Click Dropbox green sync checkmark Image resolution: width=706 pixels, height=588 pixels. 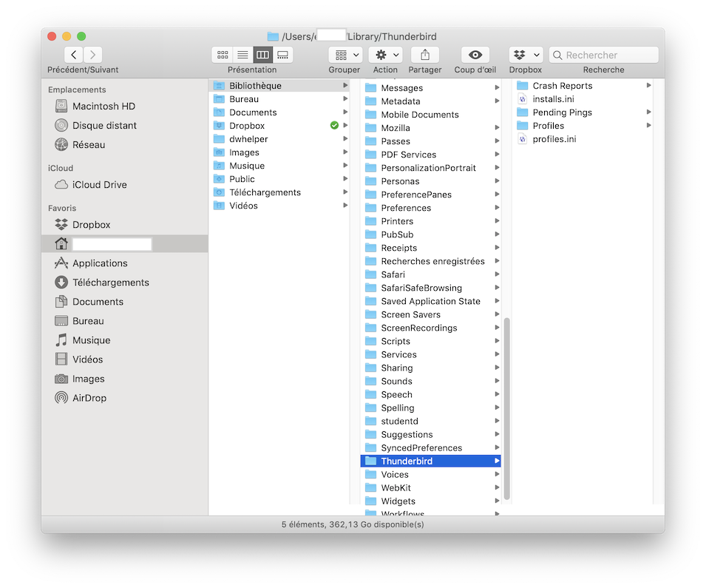pos(334,125)
